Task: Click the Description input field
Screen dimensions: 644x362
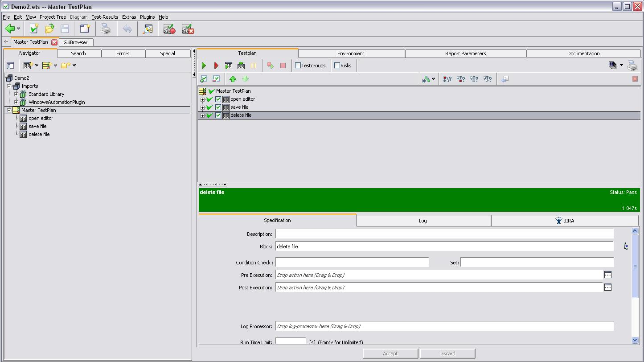Action: 444,234
